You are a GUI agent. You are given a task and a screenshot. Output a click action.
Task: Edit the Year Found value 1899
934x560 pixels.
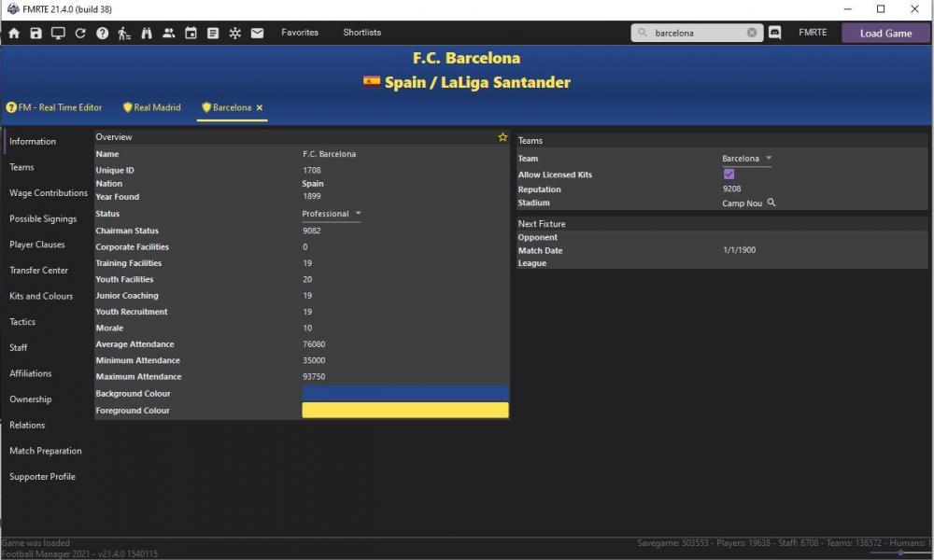[312, 196]
